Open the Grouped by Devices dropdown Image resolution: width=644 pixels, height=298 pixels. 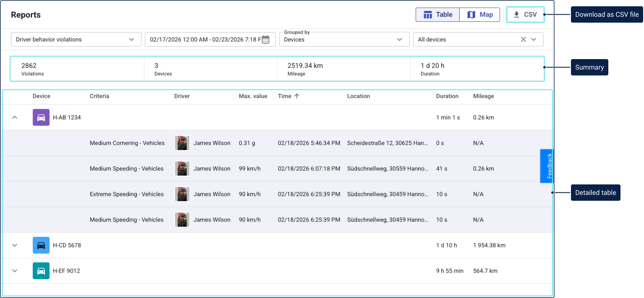tap(344, 39)
